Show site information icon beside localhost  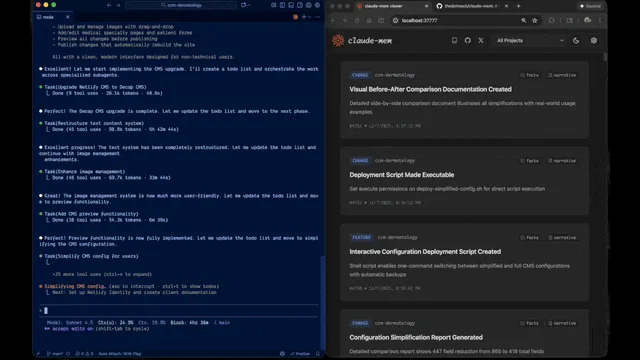pyautogui.click(x=395, y=20)
